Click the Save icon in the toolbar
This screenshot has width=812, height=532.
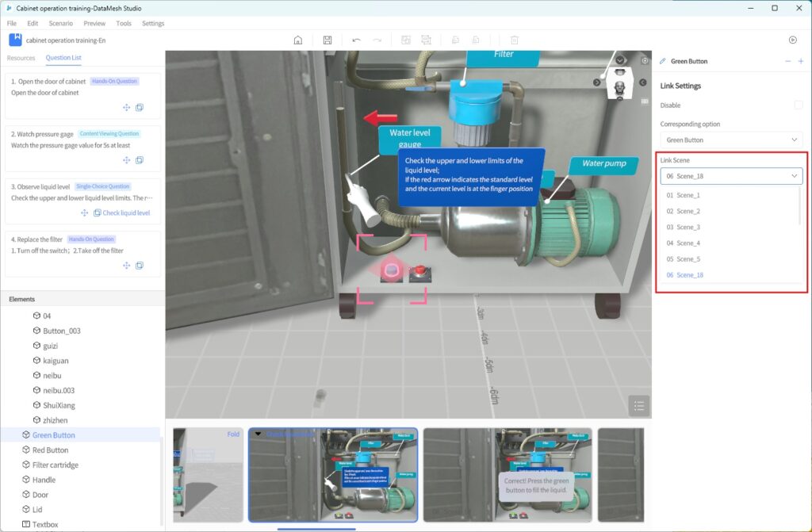pyautogui.click(x=327, y=40)
